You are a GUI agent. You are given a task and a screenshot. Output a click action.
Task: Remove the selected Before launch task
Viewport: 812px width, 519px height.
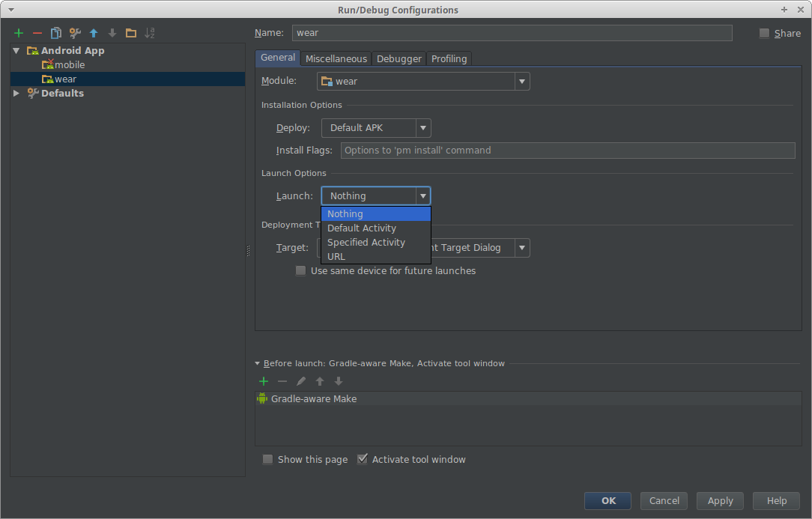pos(282,381)
